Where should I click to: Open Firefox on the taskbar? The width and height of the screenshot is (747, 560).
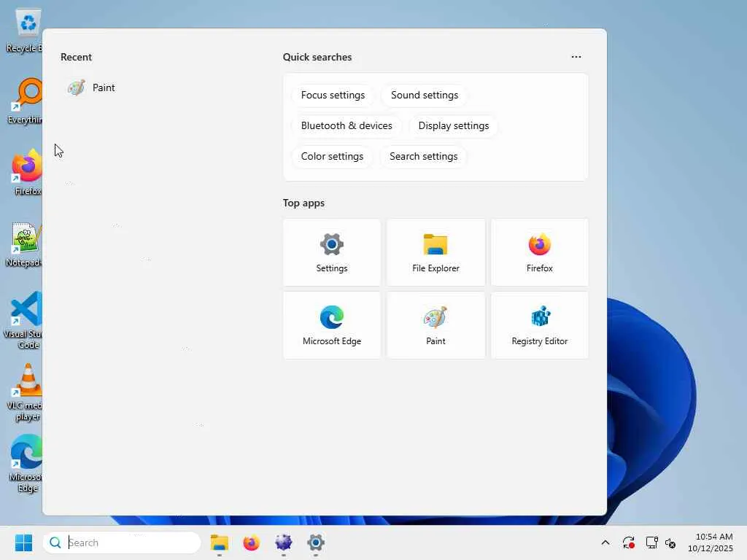251,542
